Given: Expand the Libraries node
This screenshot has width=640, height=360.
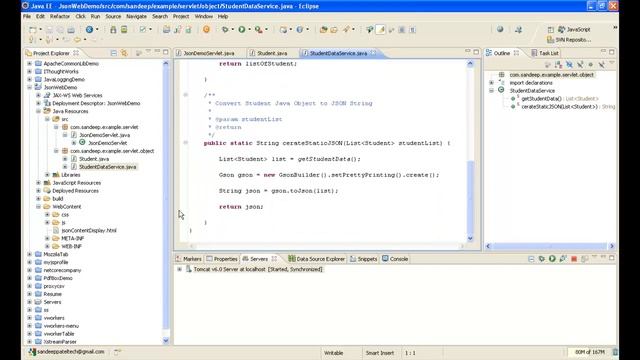Looking at the screenshot, I should click(47, 175).
